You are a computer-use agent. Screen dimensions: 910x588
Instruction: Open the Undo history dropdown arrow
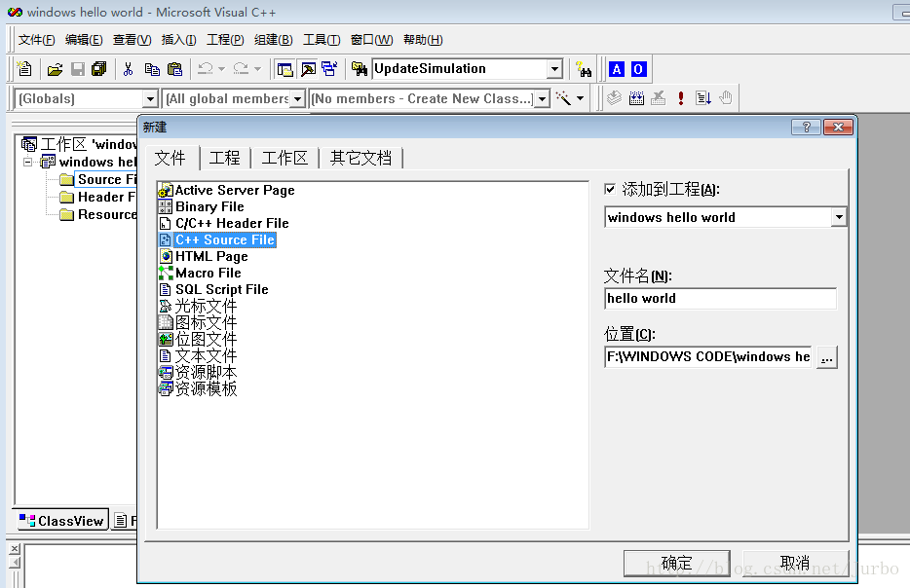pos(221,69)
